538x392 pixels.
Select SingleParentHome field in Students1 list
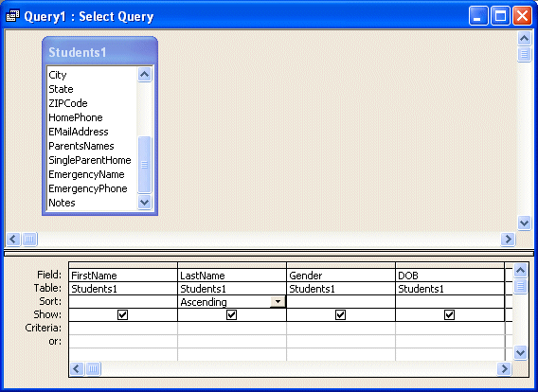pyautogui.click(x=90, y=160)
